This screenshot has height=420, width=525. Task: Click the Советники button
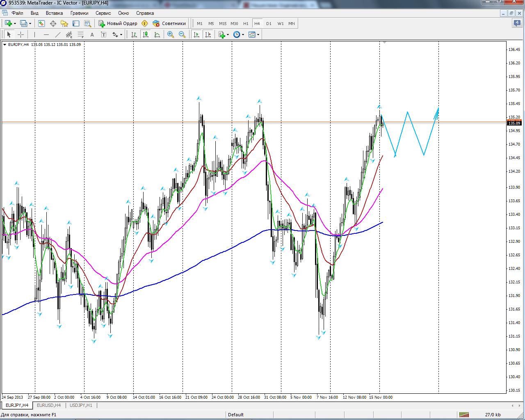[x=169, y=23]
